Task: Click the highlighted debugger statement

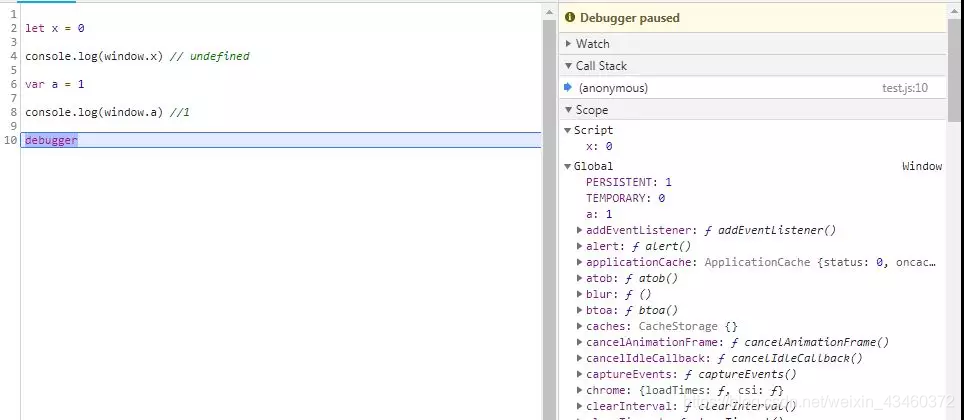Action: [52, 140]
